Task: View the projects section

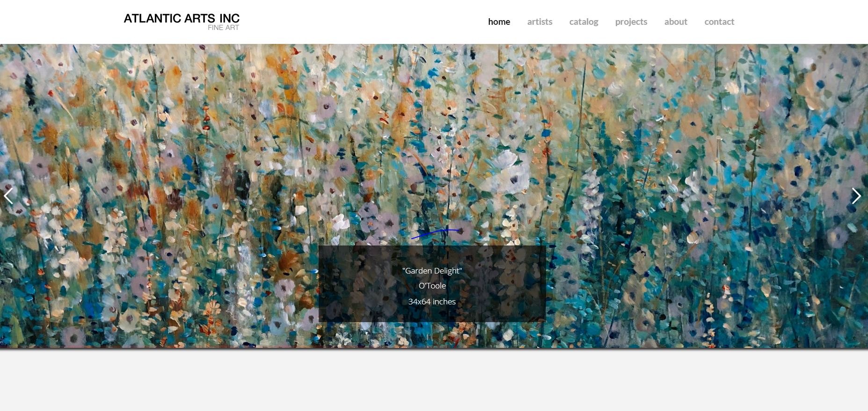Action: click(x=631, y=22)
